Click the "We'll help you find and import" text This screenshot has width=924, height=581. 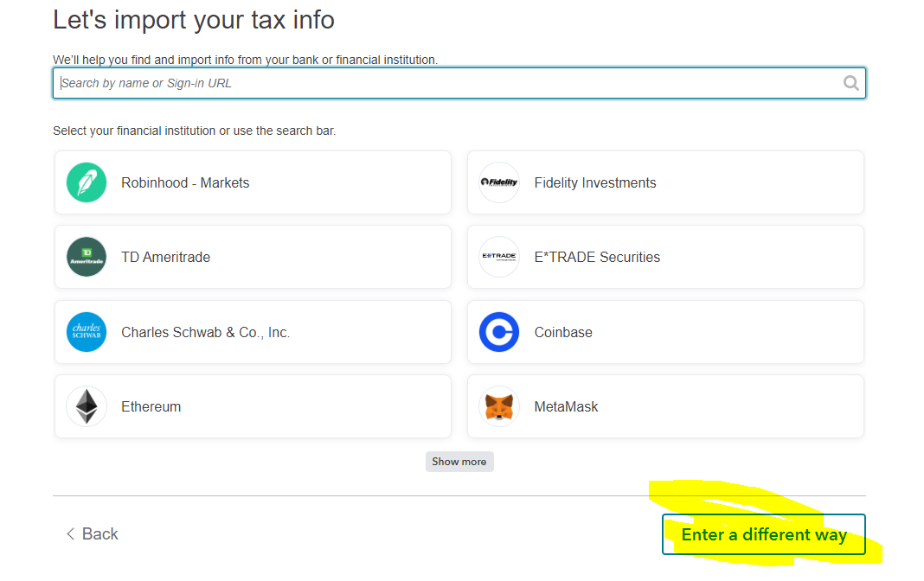(x=245, y=60)
